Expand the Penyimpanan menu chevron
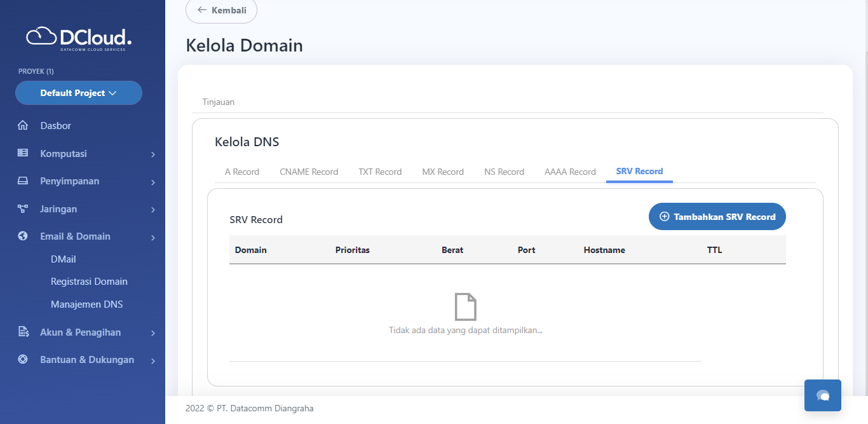This screenshot has width=868, height=424. [153, 182]
